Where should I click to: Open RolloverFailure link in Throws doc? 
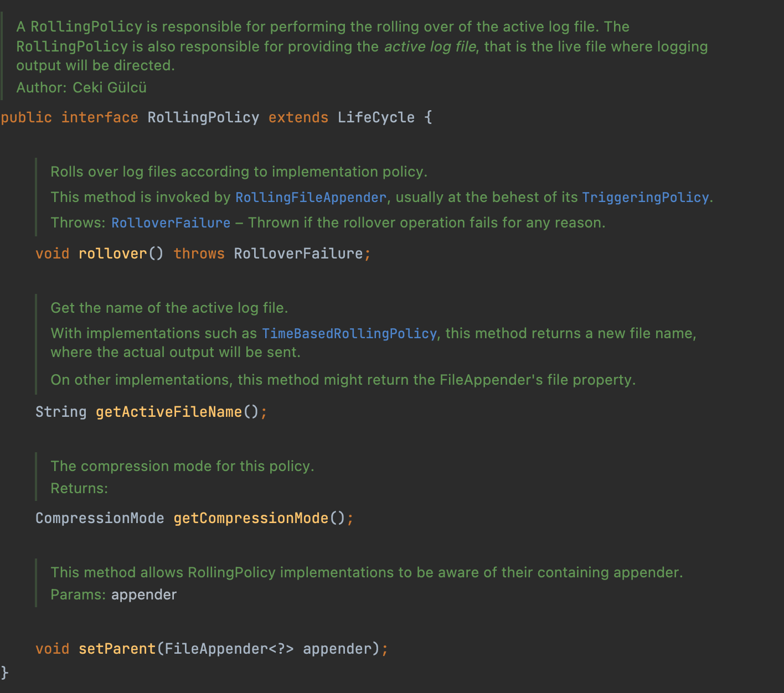point(171,223)
